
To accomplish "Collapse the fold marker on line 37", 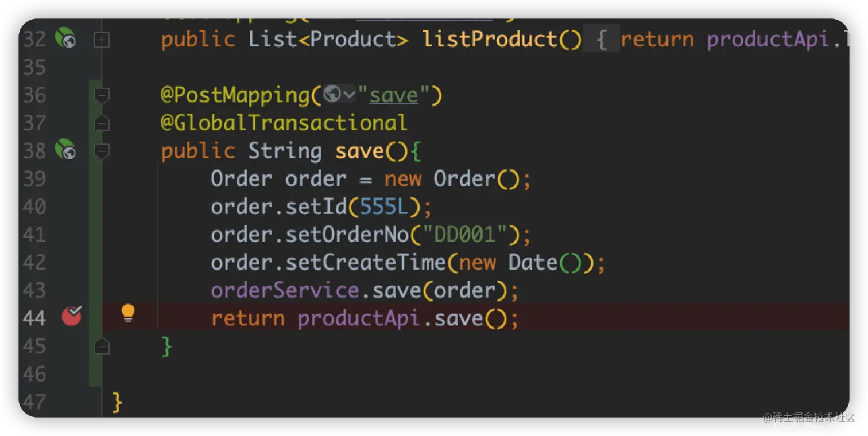I will pos(102,123).
